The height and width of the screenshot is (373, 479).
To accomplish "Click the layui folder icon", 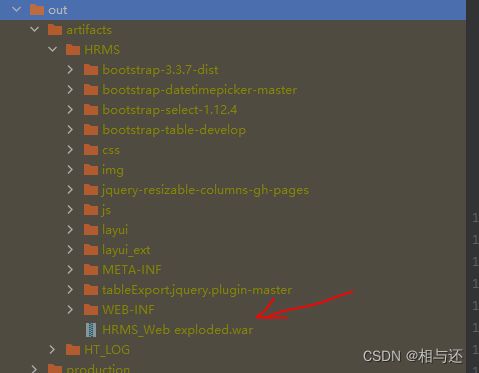I will pos(91,230).
